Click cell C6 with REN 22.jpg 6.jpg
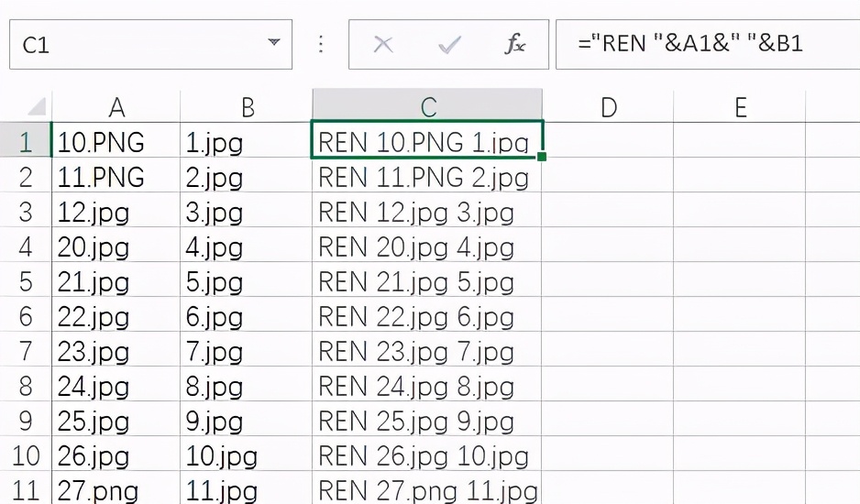The image size is (860, 504). (x=427, y=317)
